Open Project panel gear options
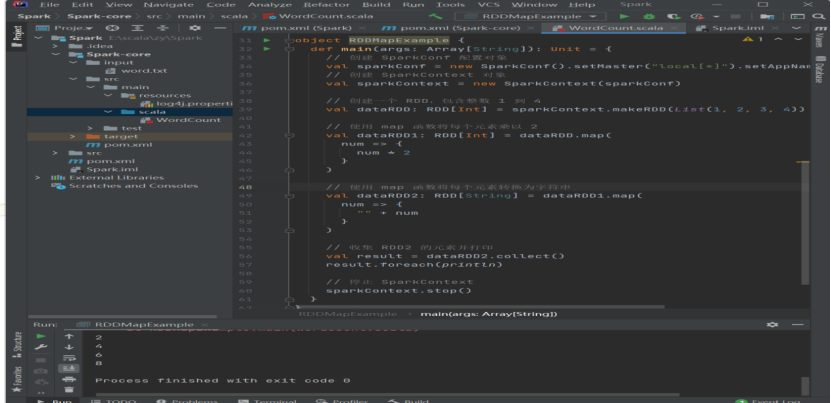Viewport: 831px width, 403px height. pyautogui.click(x=195, y=28)
